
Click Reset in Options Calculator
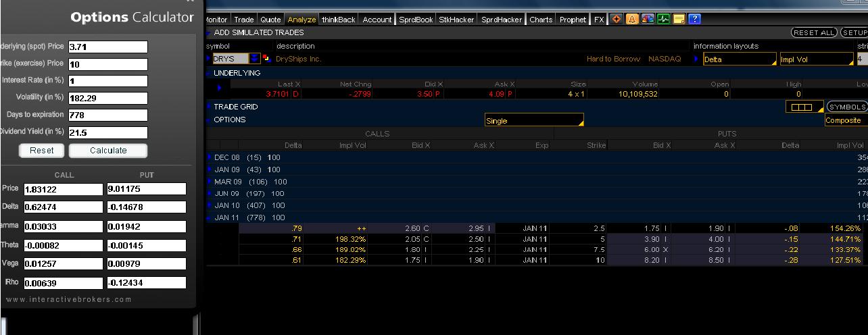point(42,151)
